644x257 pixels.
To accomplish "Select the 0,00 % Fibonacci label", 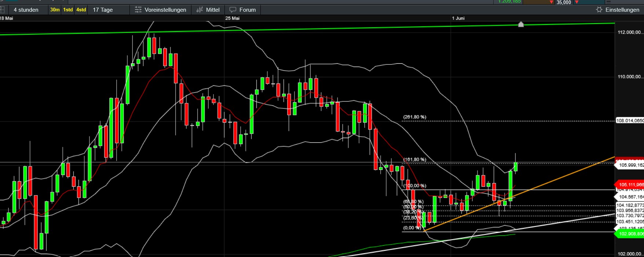I will click(412, 228).
